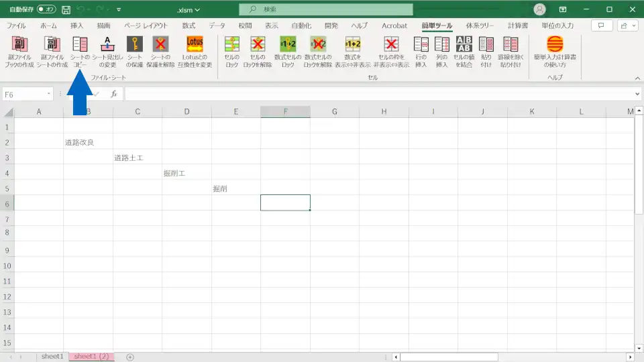This screenshot has height=362, width=644.
Task: Click the user account avatar icon
Action: coord(539,9)
